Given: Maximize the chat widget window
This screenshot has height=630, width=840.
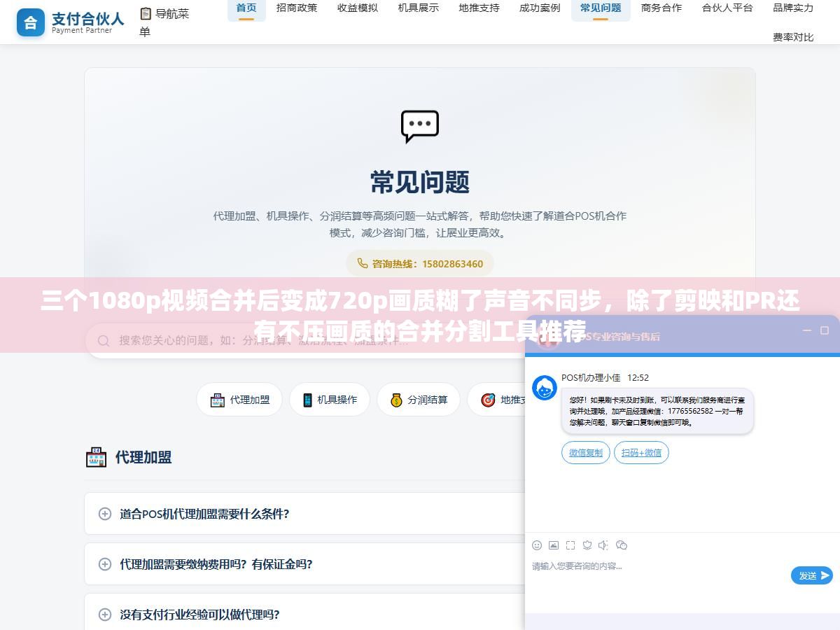Looking at the screenshot, I should [825, 330].
